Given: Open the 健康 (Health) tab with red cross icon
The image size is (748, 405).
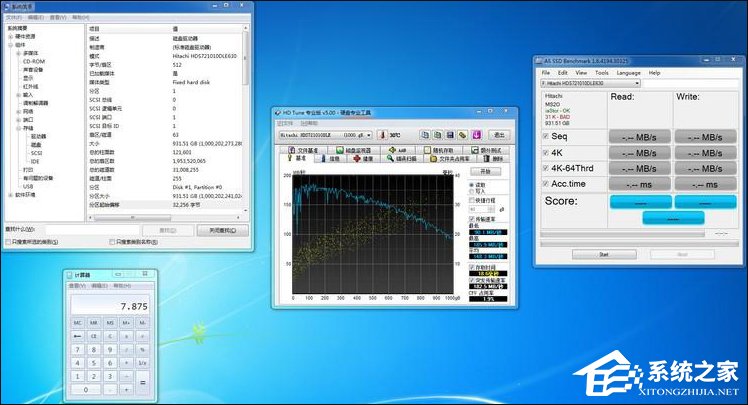Looking at the screenshot, I should 363,158.
